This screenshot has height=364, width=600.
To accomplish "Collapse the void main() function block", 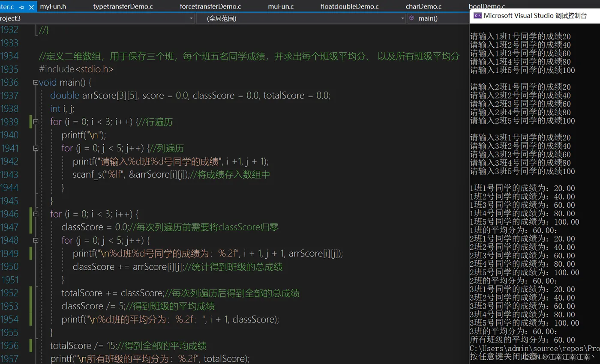I will 36,82.
